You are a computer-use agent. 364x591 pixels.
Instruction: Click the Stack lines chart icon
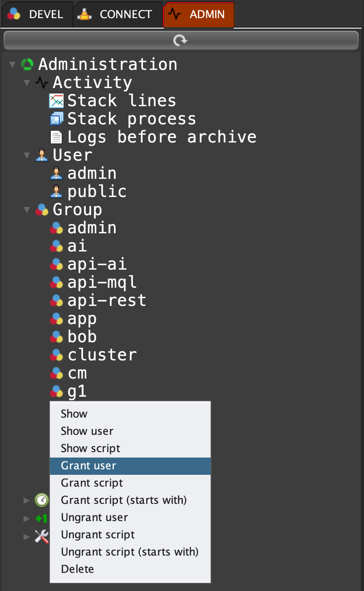pyautogui.click(x=56, y=101)
